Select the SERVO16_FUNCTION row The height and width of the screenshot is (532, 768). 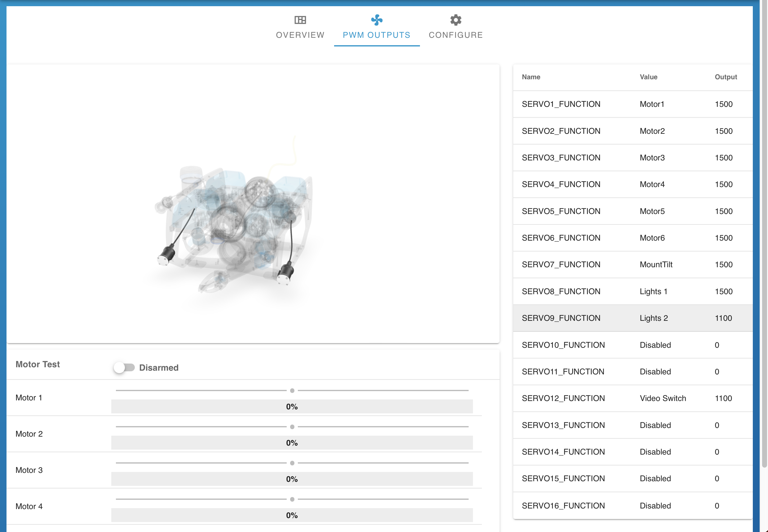coord(633,506)
